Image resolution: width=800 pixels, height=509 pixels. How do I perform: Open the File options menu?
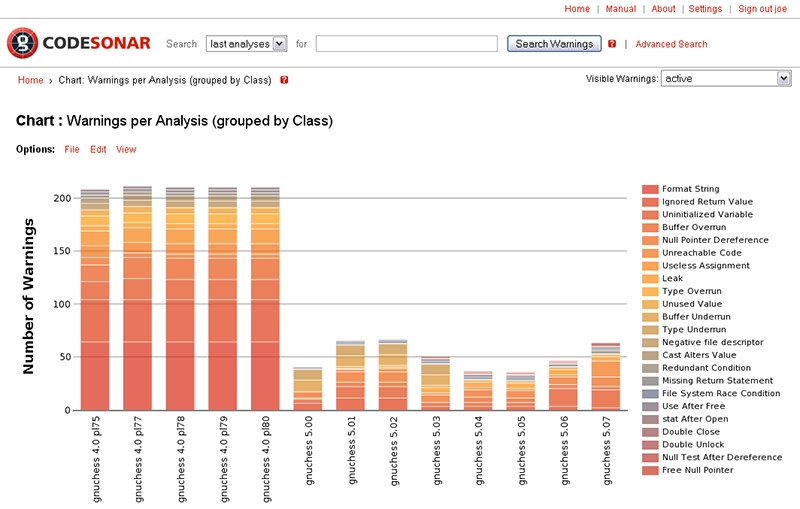(72, 150)
